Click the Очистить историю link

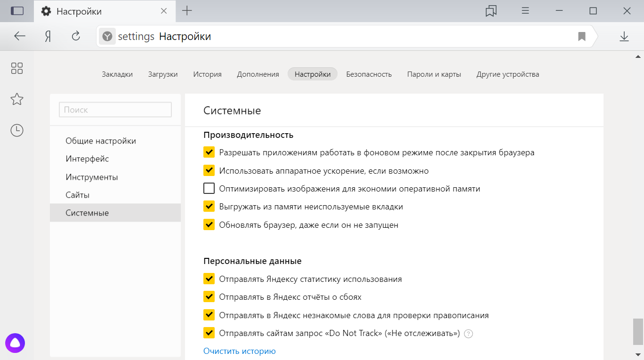click(240, 351)
